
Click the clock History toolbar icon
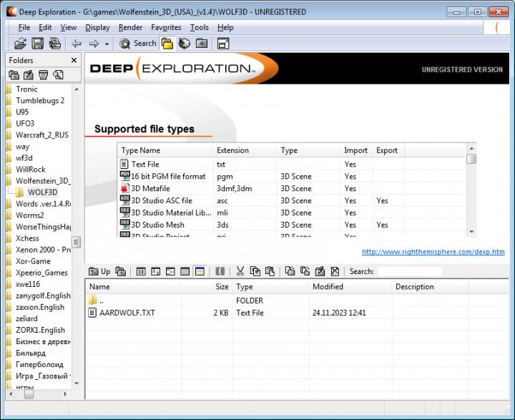coord(185,44)
